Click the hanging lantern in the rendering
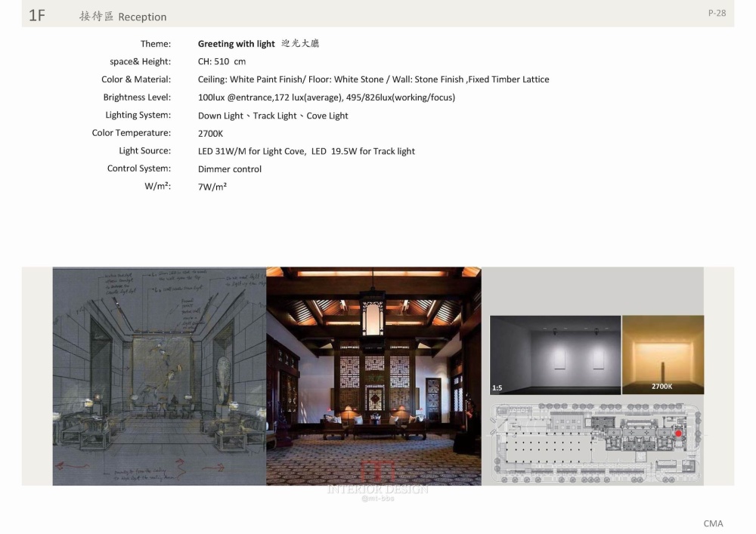 coord(373,316)
